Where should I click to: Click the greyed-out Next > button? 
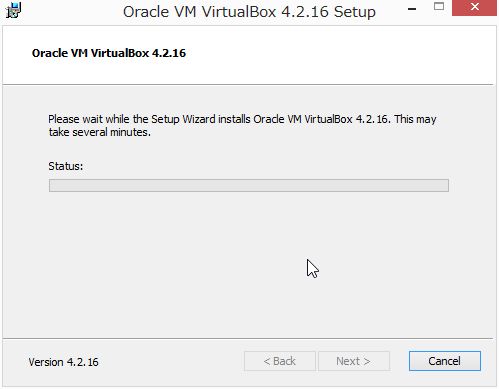pyautogui.click(x=354, y=361)
